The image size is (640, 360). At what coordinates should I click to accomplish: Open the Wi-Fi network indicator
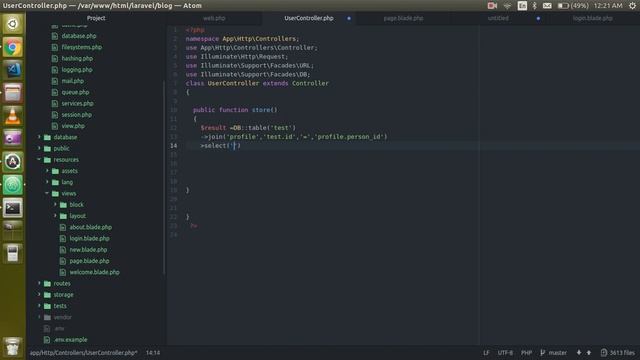tap(507, 6)
